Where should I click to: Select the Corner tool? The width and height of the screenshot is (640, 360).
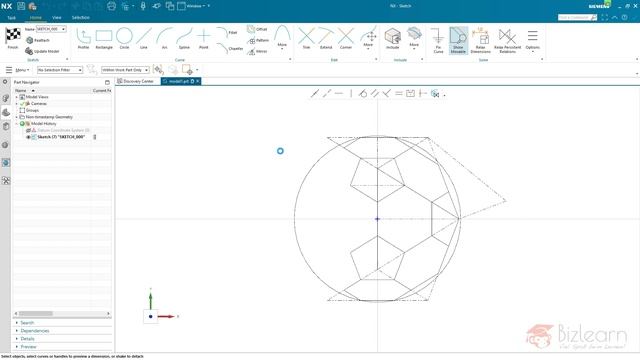tap(346, 39)
